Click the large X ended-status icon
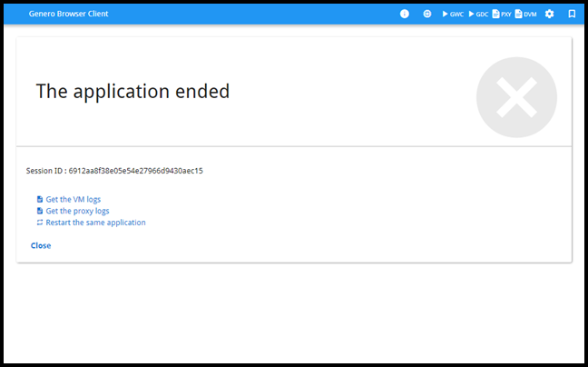This screenshot has height=367, width=588. 516,98
